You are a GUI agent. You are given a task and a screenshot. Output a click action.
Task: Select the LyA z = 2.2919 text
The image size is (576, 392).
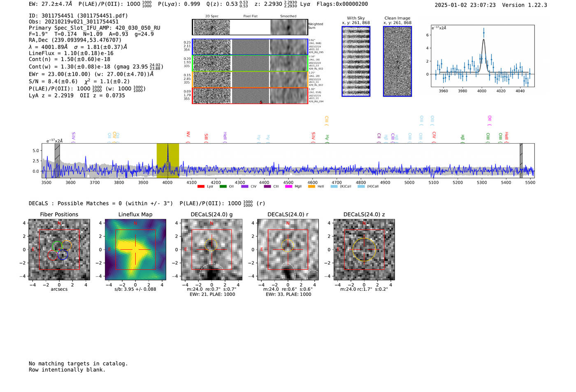[51, 95]
